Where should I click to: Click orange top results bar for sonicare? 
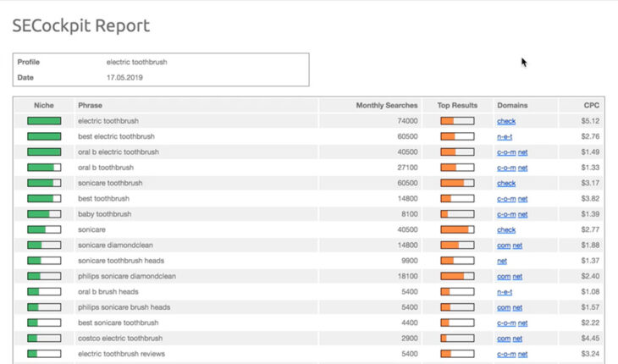point(456,229)
